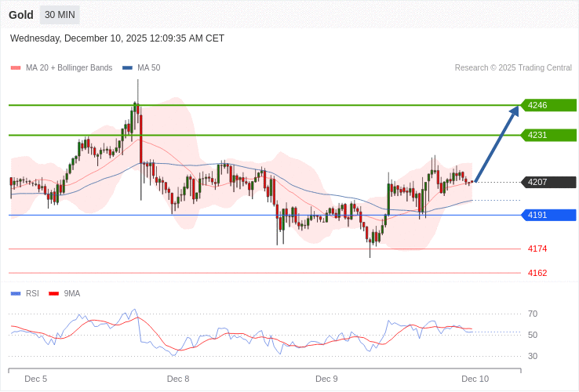Click the blue RSI legend marker
This screenshot has height=392, width=579.
click(15, 294)
